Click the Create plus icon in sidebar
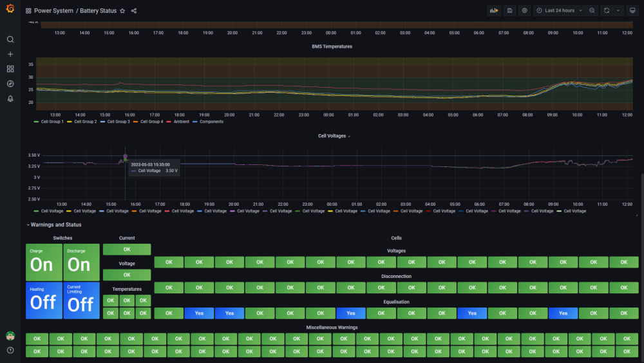 pyautogui.click(x=10, y=54)
